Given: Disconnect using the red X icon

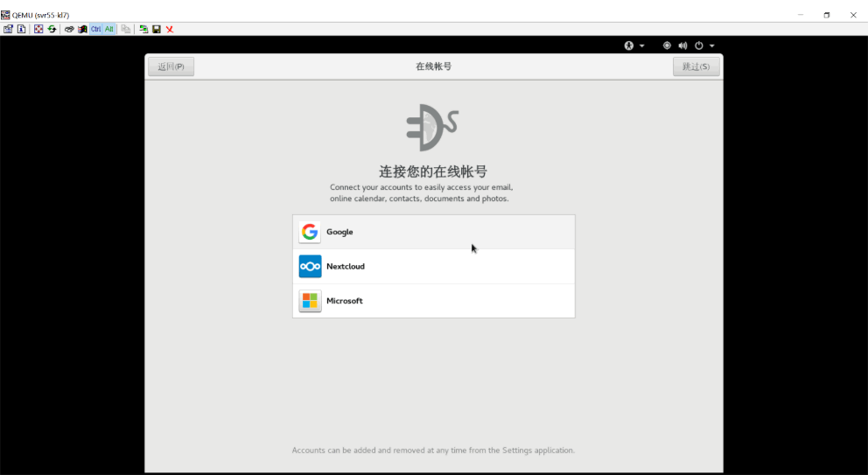Looking at the screenshot, I should [170, 29].
